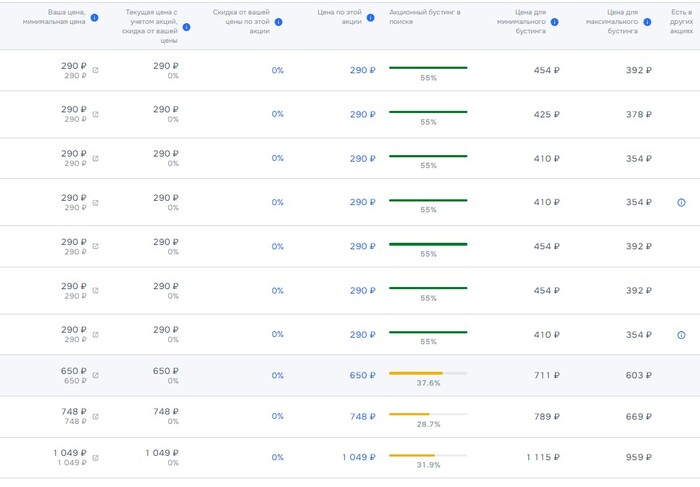This screenshot has width=700, height=487.
Task: Click the 31.9% boosting progress bar
Action: point(427,454)
